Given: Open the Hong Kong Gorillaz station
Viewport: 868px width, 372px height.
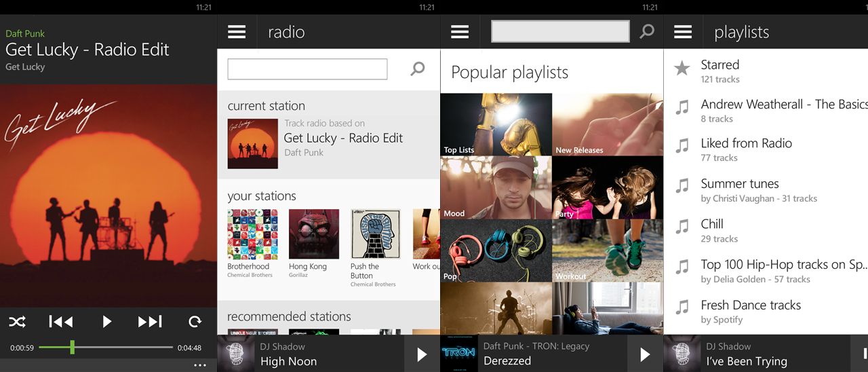Looking at the screenshot, I should 314,243.
